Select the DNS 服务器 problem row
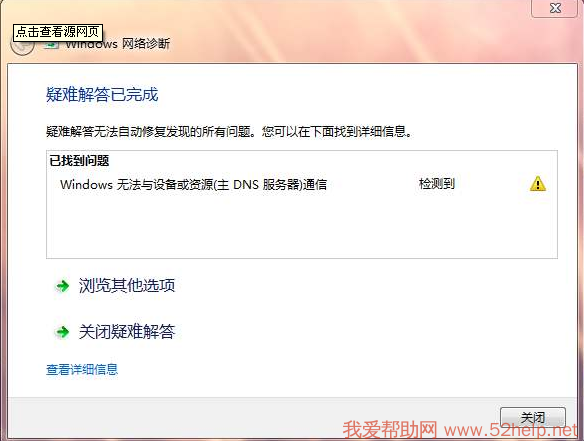Screen dimensions: 584x441 click(x=302, y=184)
